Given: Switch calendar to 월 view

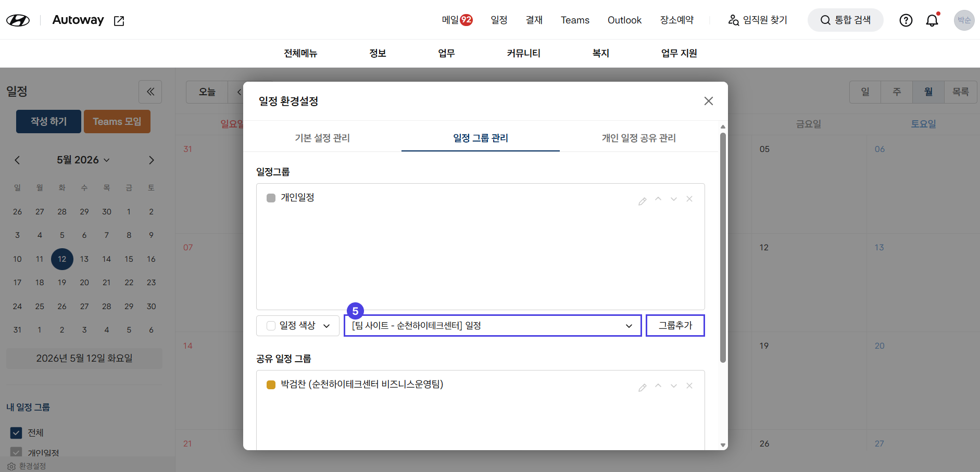Looking at the screenshot, I should [x=928, y=92].
